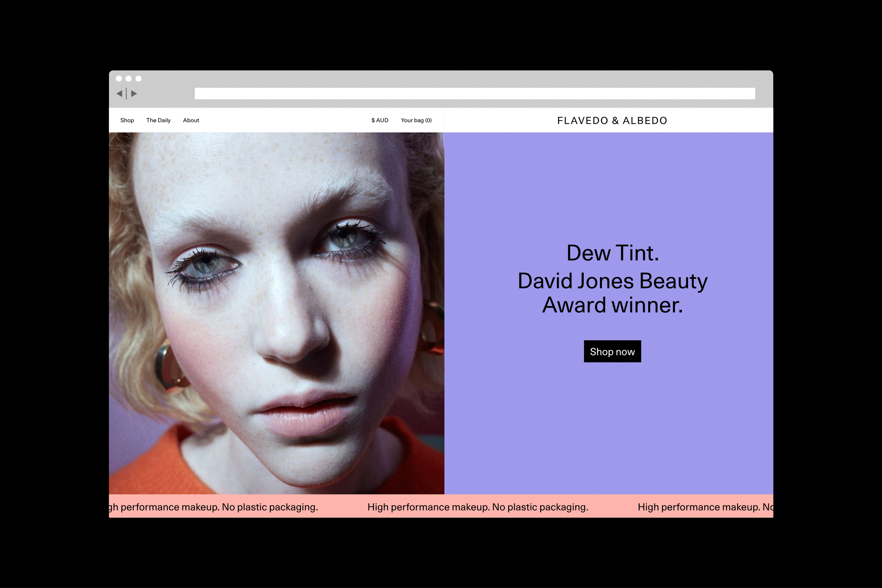Click the middle window control dot

[x=129, y=78]
